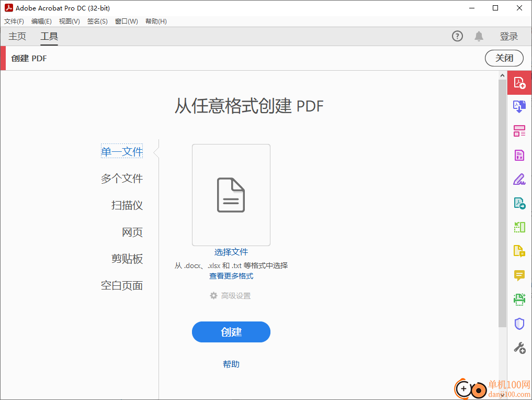
Task: Open the 帮助(H) menu
Action: [156, 21]
